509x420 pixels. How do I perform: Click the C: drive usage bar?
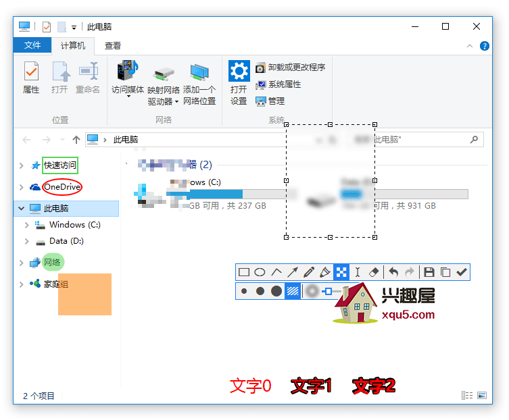231,194
